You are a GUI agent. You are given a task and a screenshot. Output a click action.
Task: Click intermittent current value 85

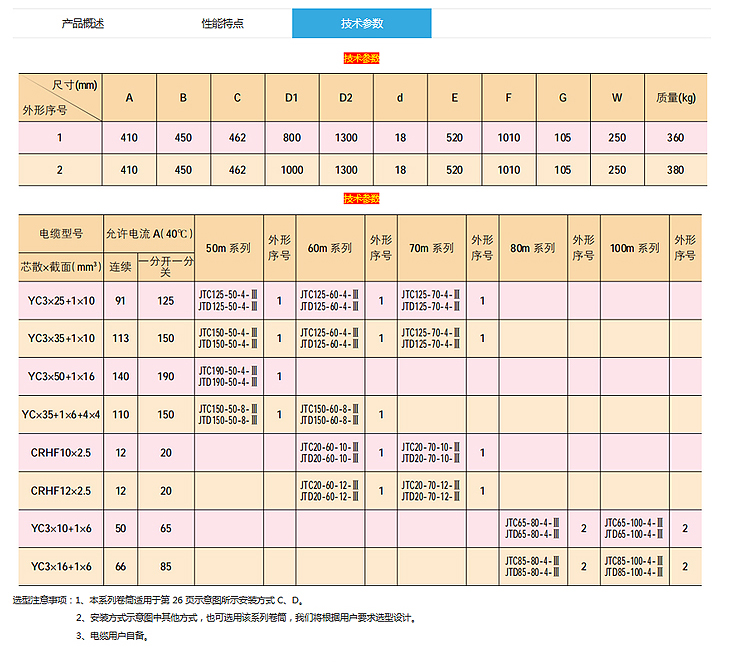(166, 567)
